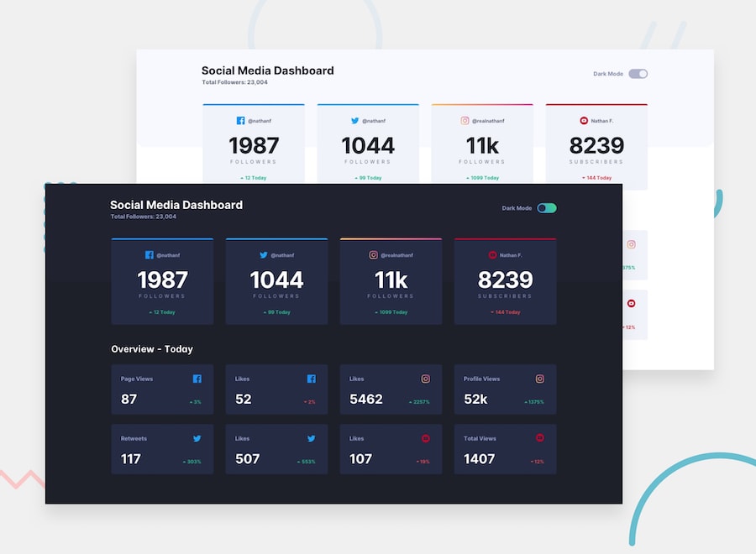The image size is (756, 554).
Task: Open the Page Views card showing 87
Action: click(162, 389)
